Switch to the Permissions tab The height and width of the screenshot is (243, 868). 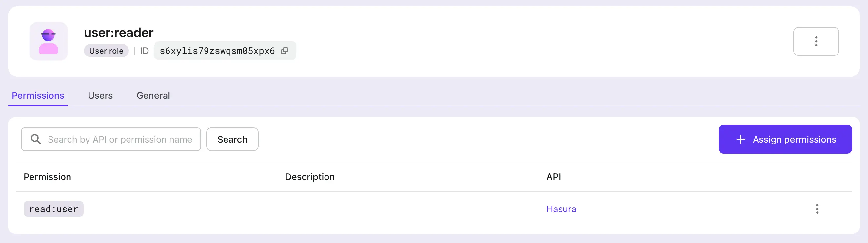(38, 96)
